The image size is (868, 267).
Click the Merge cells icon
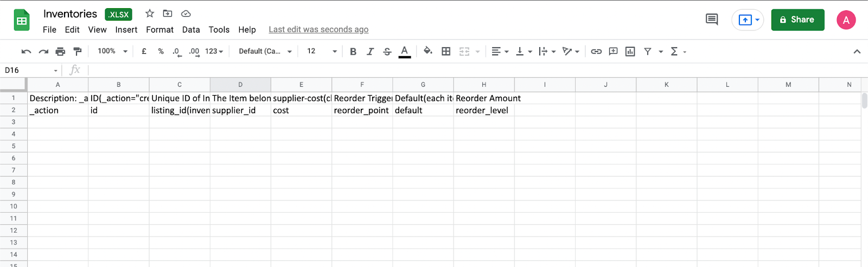(x=464, y=52)
